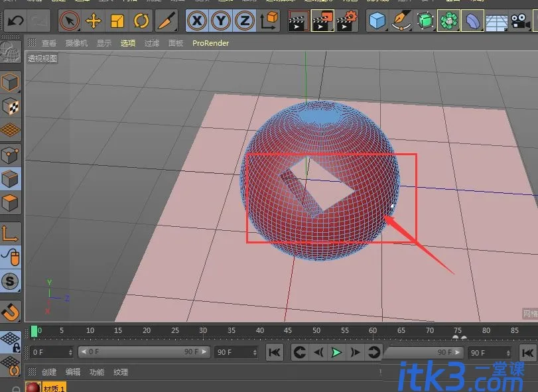
Task: Open 功能 menu in material manager
Action: [97, 372]
